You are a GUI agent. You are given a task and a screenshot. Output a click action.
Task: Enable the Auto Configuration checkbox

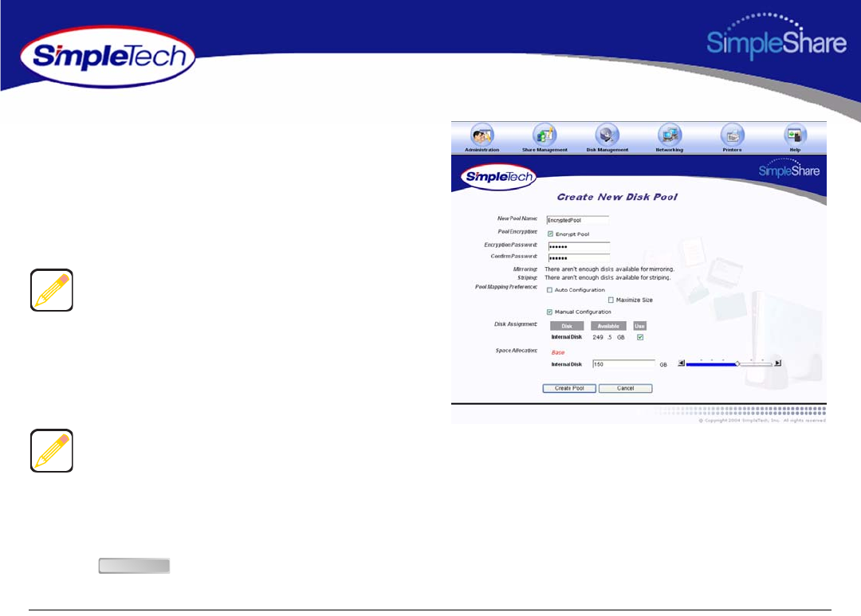(549, 290)
